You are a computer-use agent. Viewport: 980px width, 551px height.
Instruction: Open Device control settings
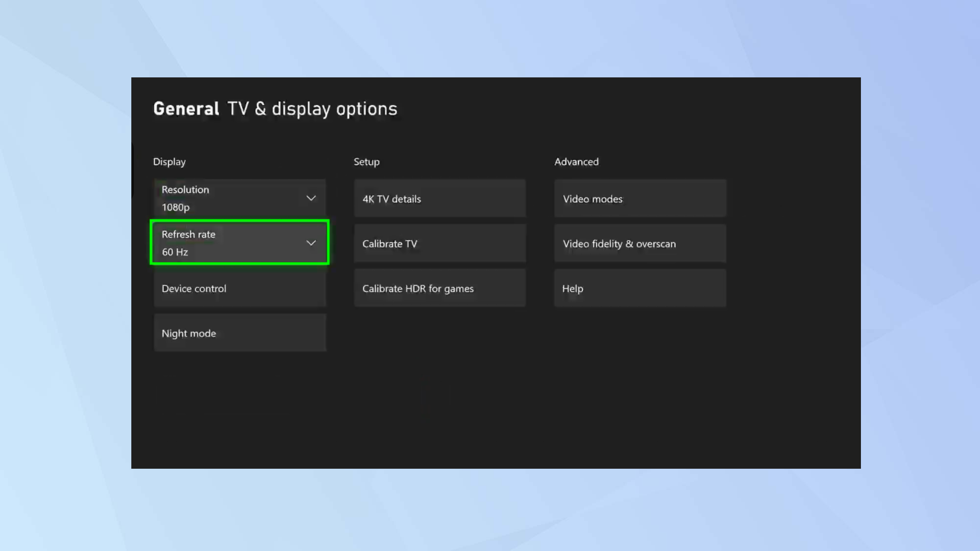coord(240,288)
